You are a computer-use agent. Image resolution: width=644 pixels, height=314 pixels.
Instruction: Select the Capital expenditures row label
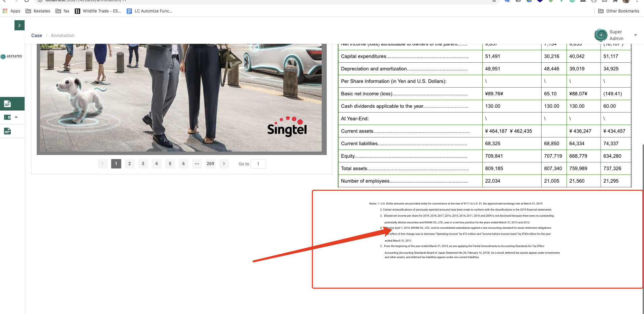(405, 56)
